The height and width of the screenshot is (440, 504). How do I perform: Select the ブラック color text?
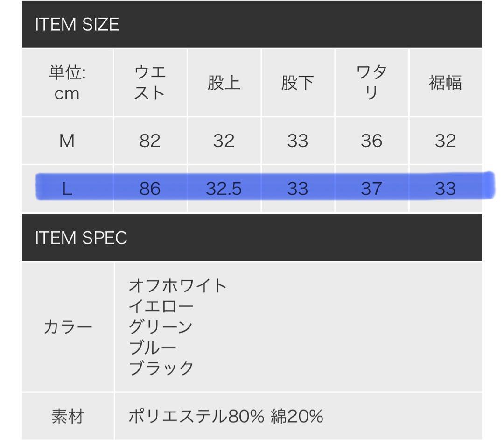pyautogui.click(x=161, y=368)
